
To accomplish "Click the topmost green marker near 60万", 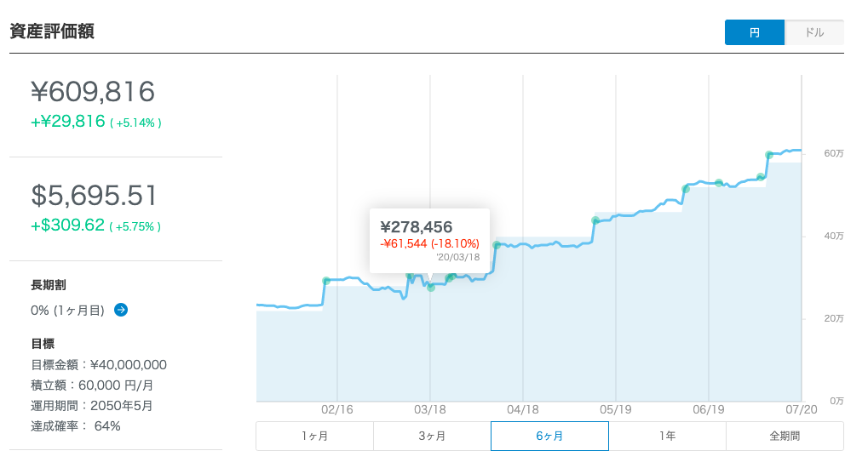I will 769,155.
